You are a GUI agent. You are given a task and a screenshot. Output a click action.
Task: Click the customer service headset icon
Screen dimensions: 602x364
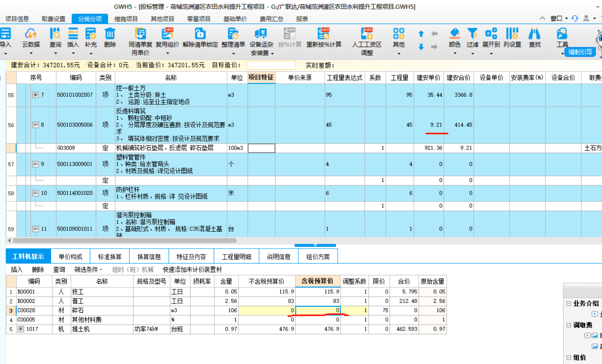point(575,18)
